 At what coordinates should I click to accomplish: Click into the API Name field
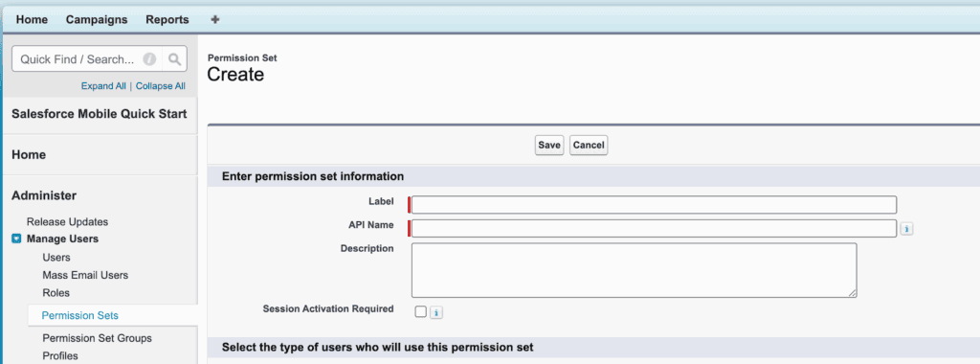pyautogui.click(x=654, y=228)
